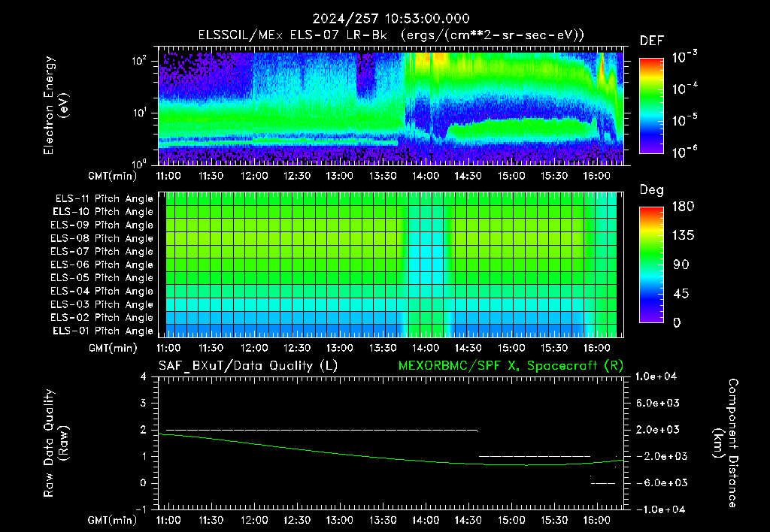Click the 0 degree scale value

tap(677, 322)
